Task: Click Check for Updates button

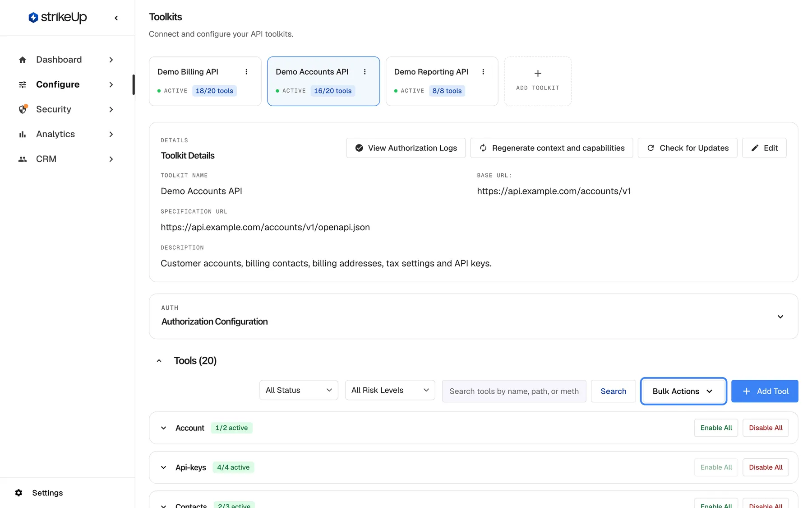Action: (x=687, y=148)
